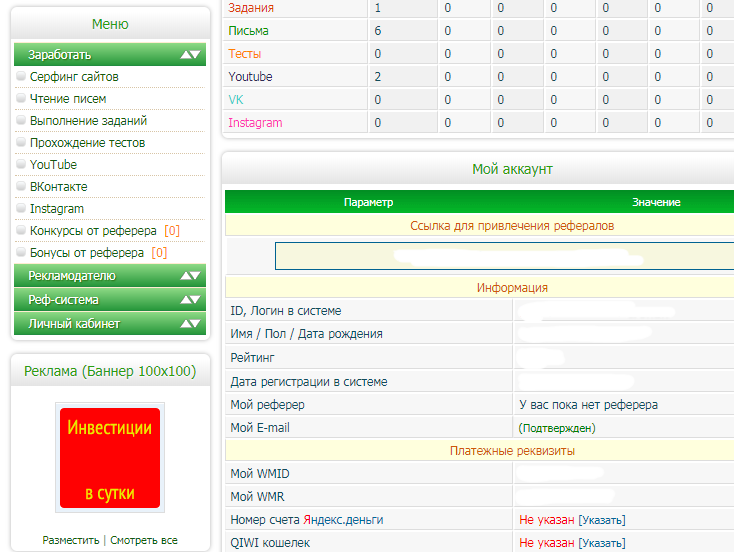Image resolution: width=735 pixels, height=552 pixels.
Task: Click the Реклама (Баннер 100x100) title
Action: (110, 371)
